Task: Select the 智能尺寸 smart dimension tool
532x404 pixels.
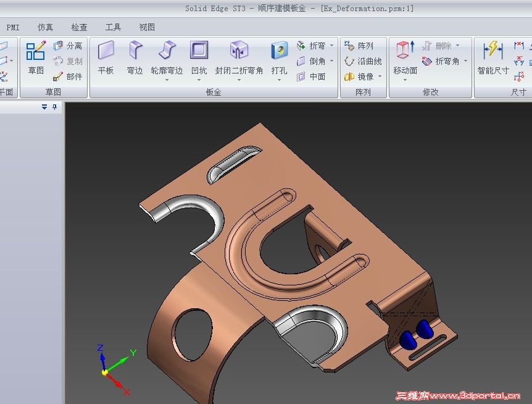Action: 493,57
